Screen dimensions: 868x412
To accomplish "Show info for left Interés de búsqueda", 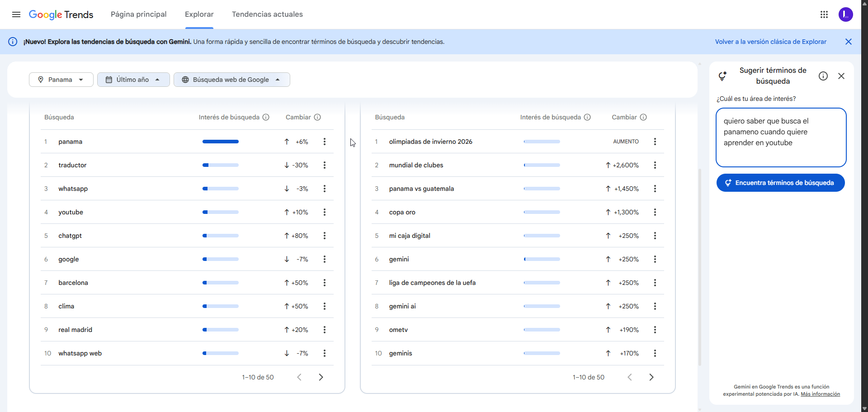I will [266, 117].
